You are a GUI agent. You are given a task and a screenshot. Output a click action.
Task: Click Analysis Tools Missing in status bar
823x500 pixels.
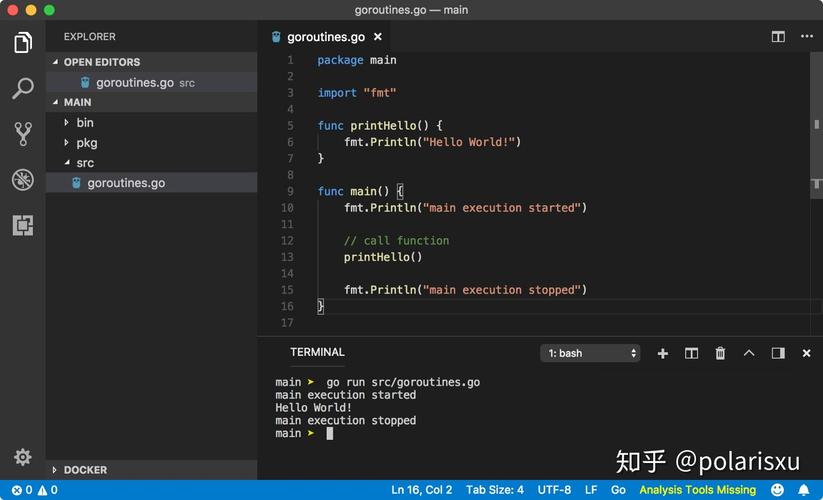[x=697, y=490]
